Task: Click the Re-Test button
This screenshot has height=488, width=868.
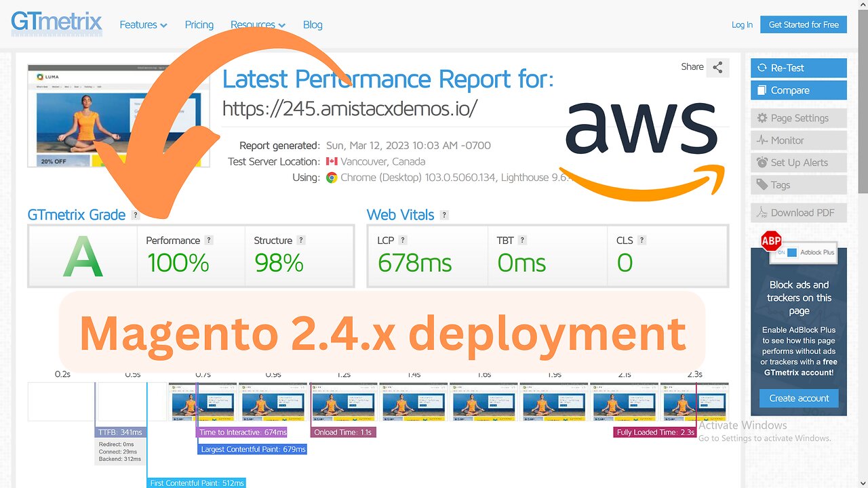Action: coord(799,68)
